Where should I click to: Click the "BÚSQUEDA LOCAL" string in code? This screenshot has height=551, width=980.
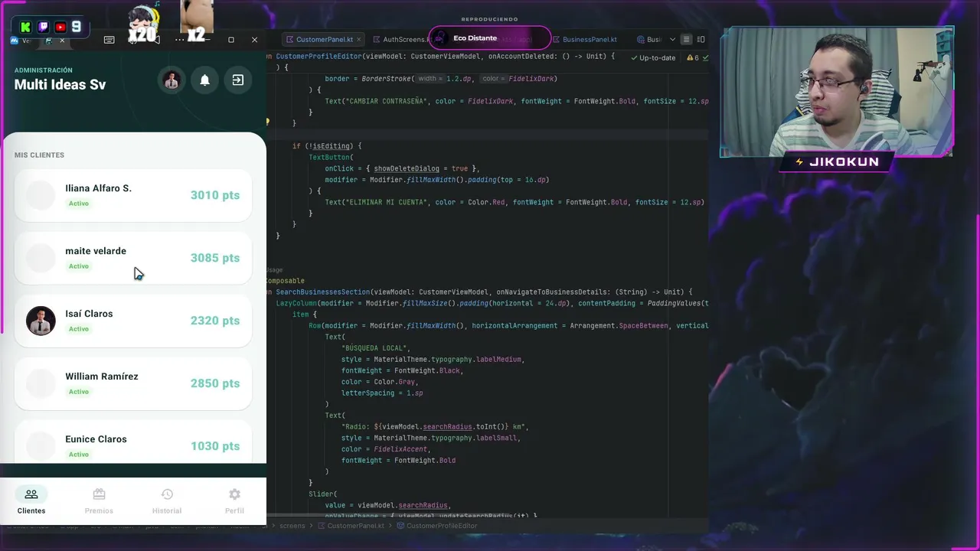tap(375, 348)
